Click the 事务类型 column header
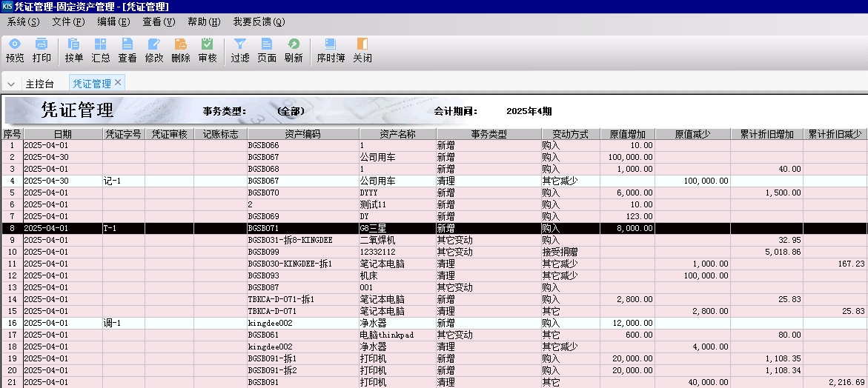The image size is (868, 388). (x=488, y=134)
